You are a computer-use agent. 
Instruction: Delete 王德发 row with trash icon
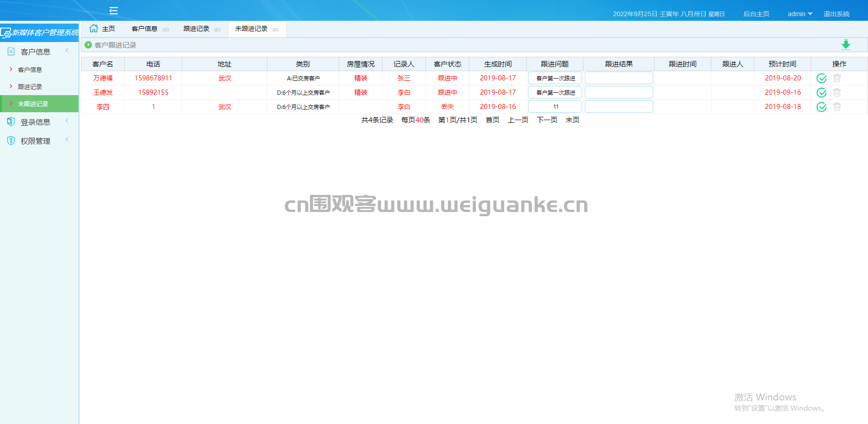pos(837,93)
